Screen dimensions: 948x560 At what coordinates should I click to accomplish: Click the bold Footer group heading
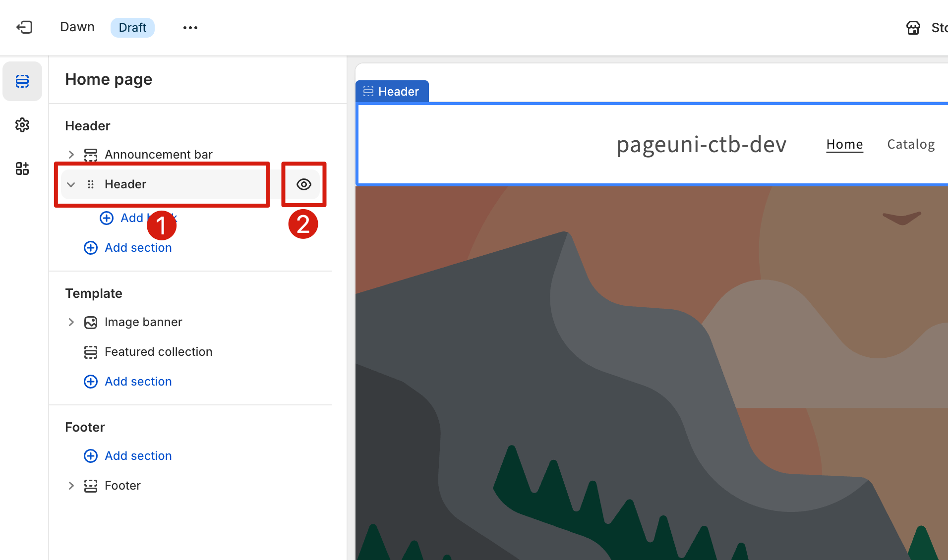[85, 427]
